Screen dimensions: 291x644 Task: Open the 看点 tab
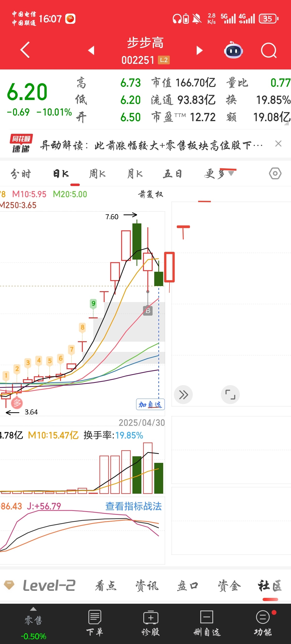[x=106, y=586]
